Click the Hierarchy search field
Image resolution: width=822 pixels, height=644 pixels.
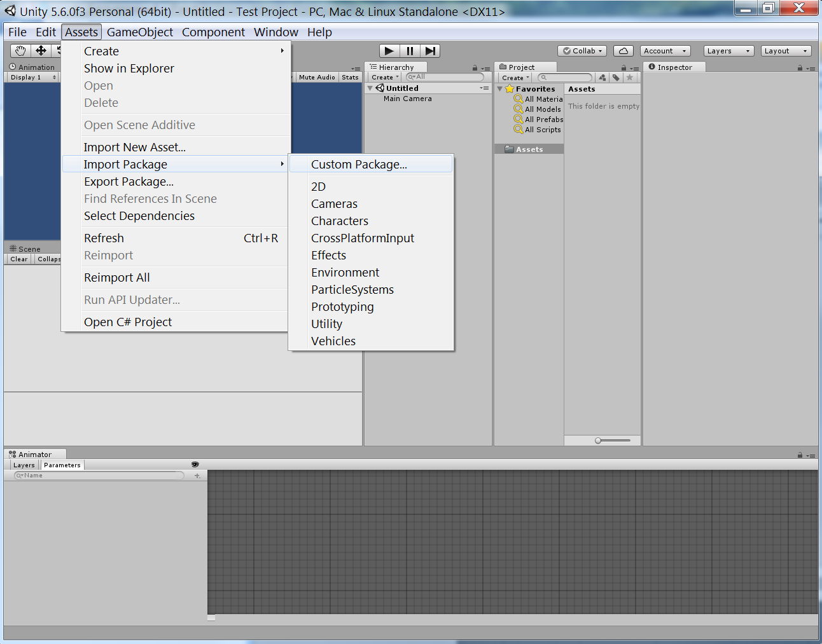click(x=445, y=77)
